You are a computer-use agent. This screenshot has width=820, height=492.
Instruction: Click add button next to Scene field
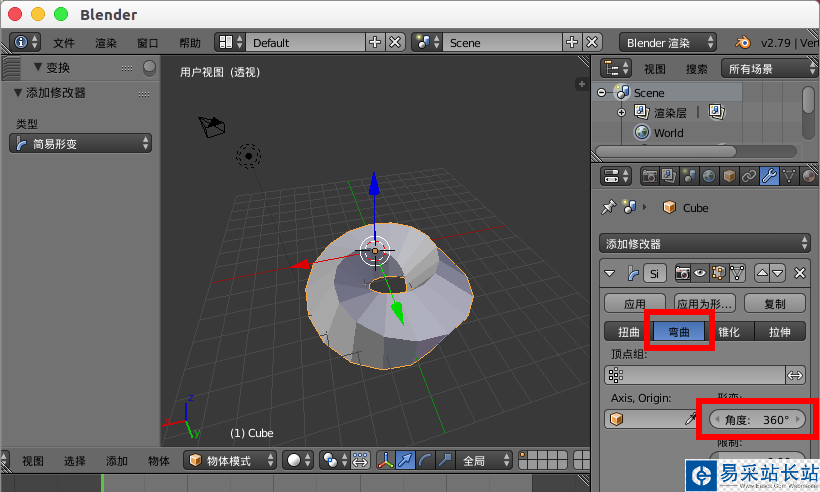pos(572,42)
